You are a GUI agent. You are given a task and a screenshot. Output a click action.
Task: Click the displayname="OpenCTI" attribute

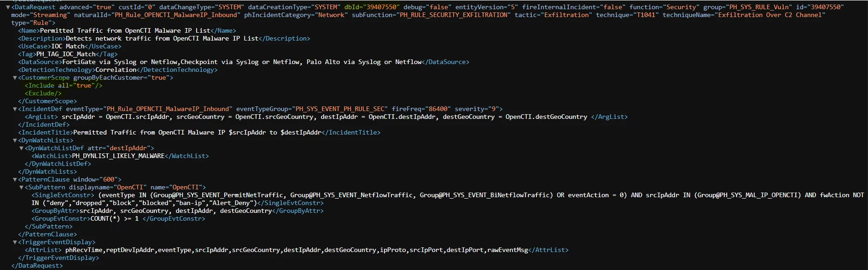pyautogui.click(x=108, y=187)
